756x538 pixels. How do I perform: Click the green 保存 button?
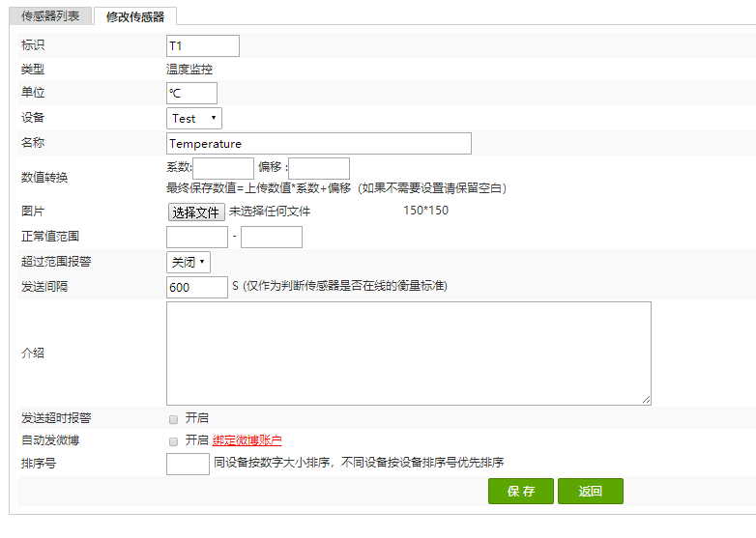pos(521,492)
